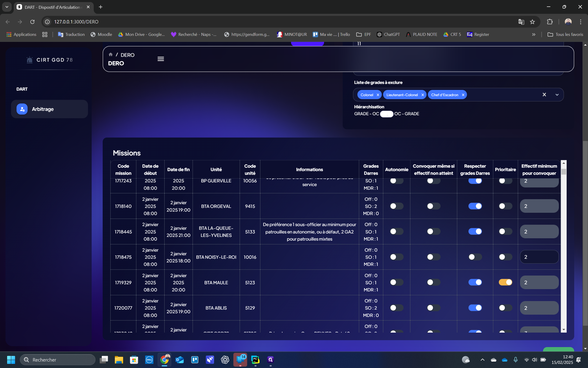Image resolution: width=588 pixels, height=368 pixels.
Task: Toggle Autonomie for mission 1718140
Action: [396, 206]
